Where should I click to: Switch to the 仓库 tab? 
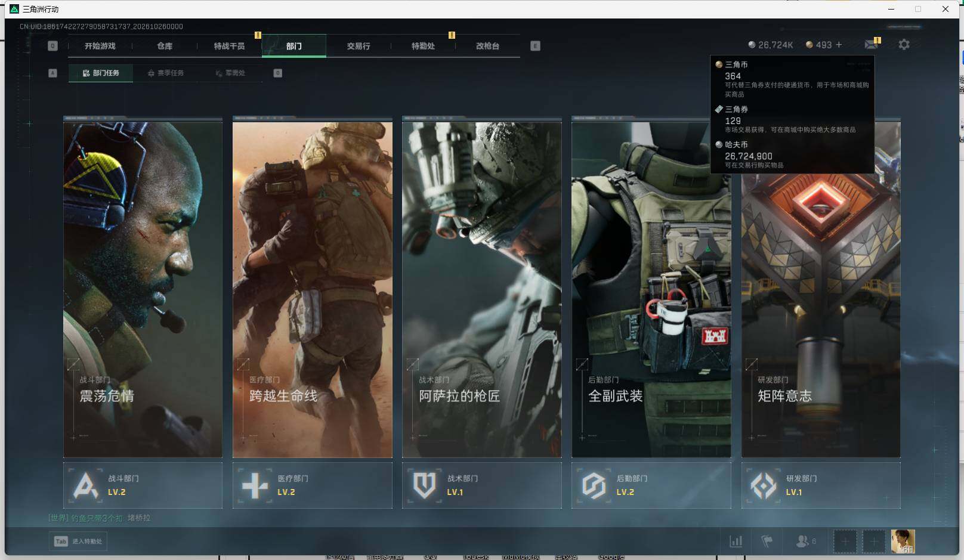[165, 46]
